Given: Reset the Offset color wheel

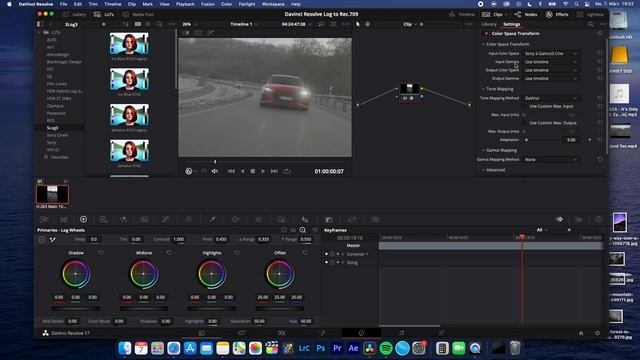Looking at the screenshot, I should pyautogui.click(x=305, y=253).
